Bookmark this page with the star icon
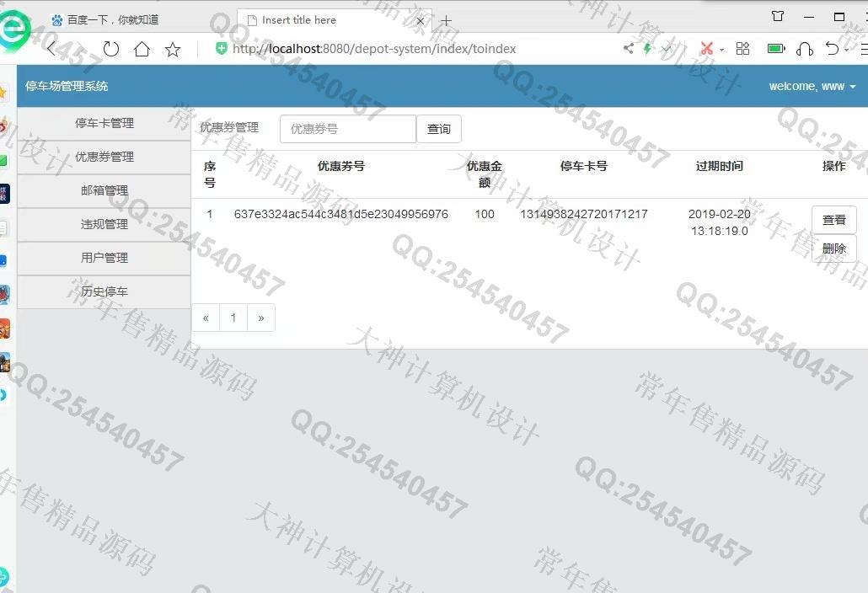This screenshot has height=593, width=868. [173, 50]
